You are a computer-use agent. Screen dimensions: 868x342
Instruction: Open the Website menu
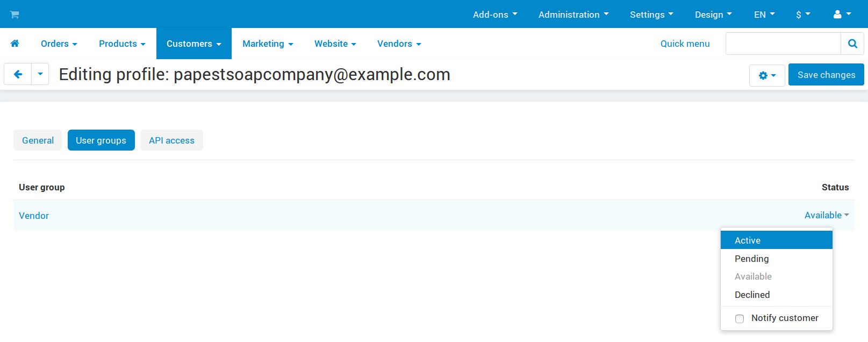click(x=335, y=44)
